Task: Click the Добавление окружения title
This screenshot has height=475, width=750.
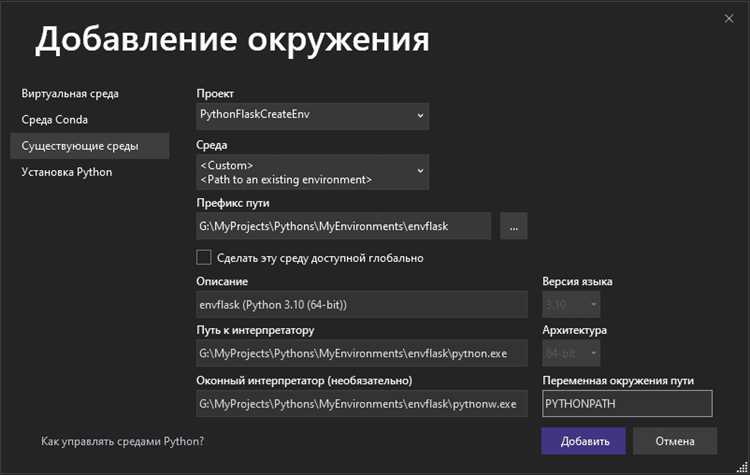Action: (x=232, y=40)
